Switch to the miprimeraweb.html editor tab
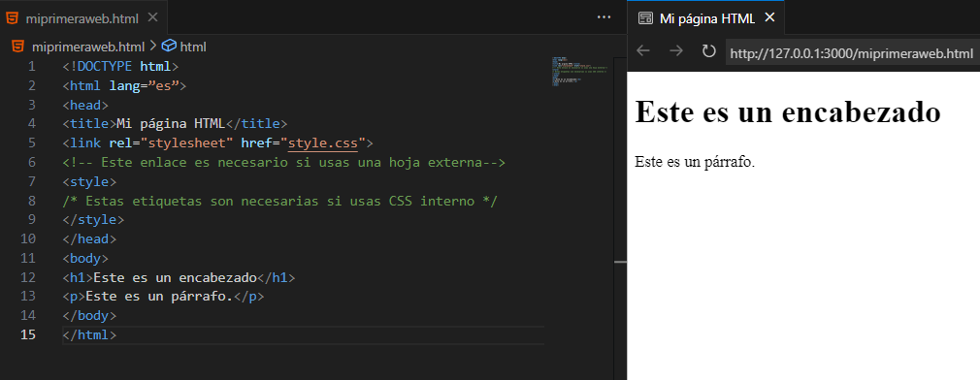The height and width of the screenshot is (380, 980). tap(83, 18)
